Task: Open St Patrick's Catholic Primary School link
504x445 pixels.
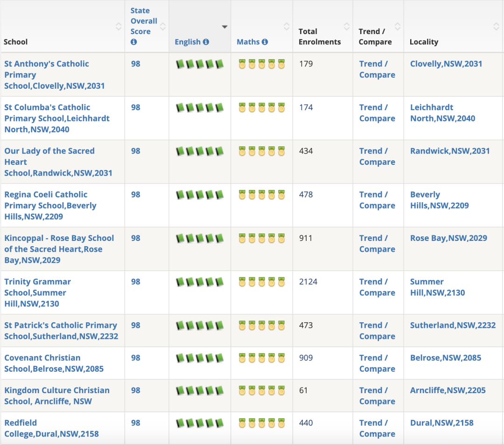Action: click(61, 331)
